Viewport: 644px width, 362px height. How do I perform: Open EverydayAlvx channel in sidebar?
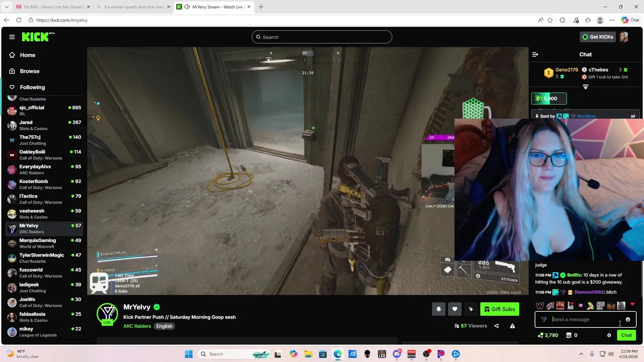click(x=44, y=169)
